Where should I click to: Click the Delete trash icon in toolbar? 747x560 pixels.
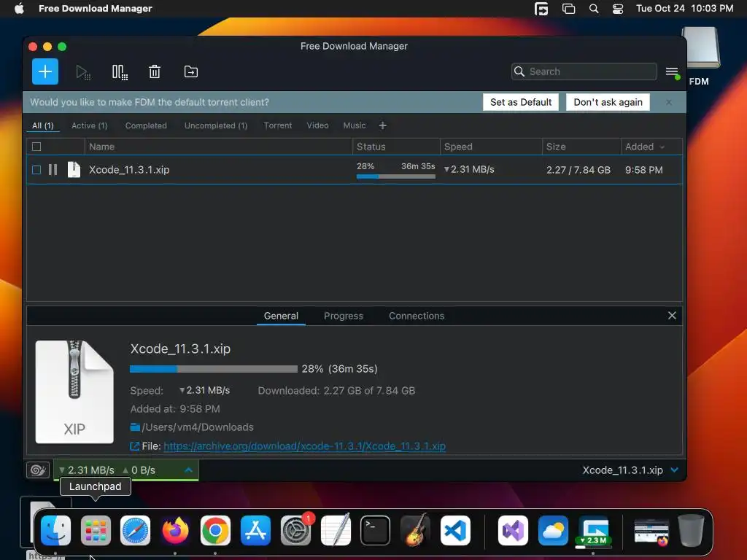click(x=155, y=72)
